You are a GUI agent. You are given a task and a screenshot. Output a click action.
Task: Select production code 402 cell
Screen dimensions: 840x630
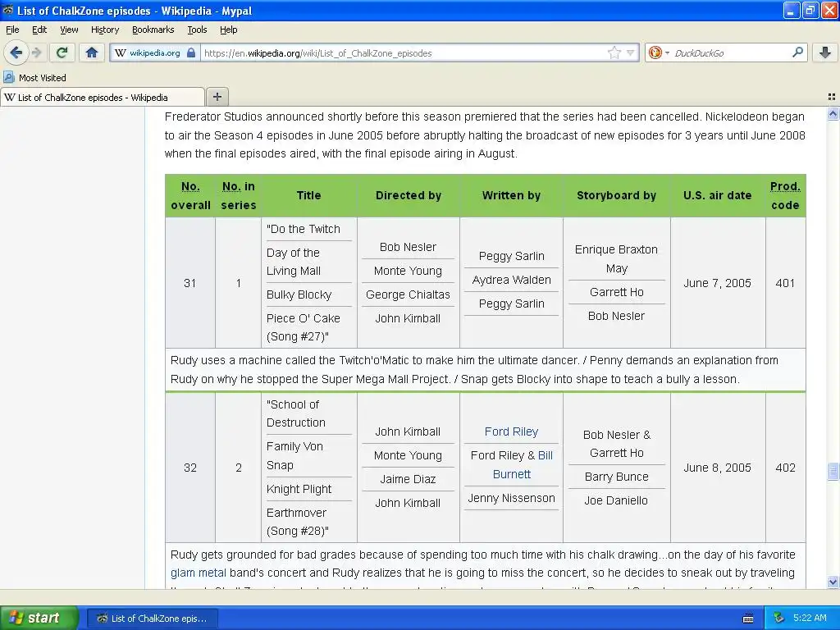(785, 468)
